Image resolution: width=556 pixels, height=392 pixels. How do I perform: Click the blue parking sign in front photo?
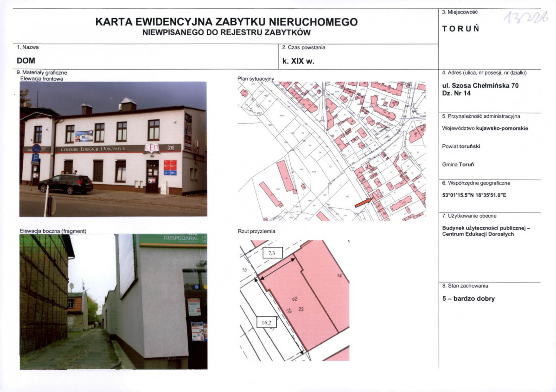(35, 159)
